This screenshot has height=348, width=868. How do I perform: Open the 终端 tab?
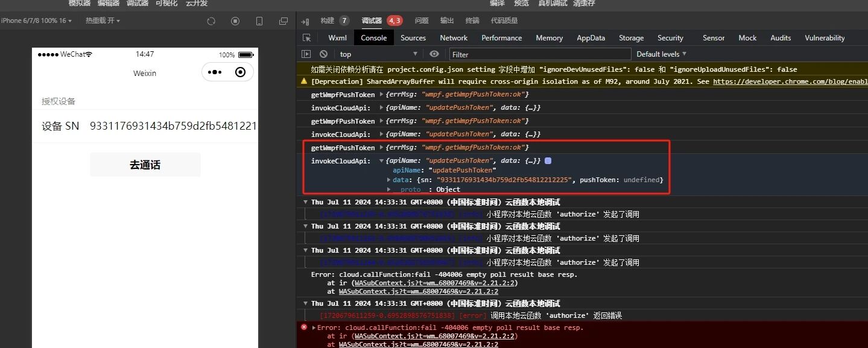(472, 21)
